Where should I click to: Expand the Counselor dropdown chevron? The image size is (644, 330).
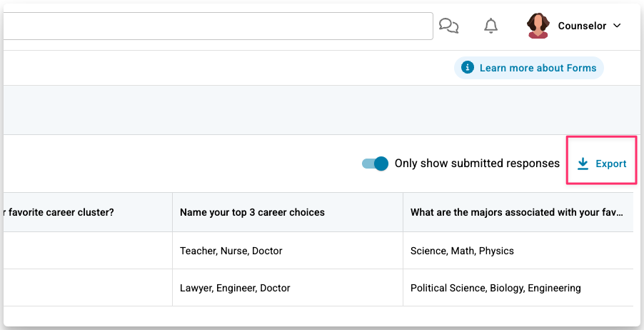(618, 26)
